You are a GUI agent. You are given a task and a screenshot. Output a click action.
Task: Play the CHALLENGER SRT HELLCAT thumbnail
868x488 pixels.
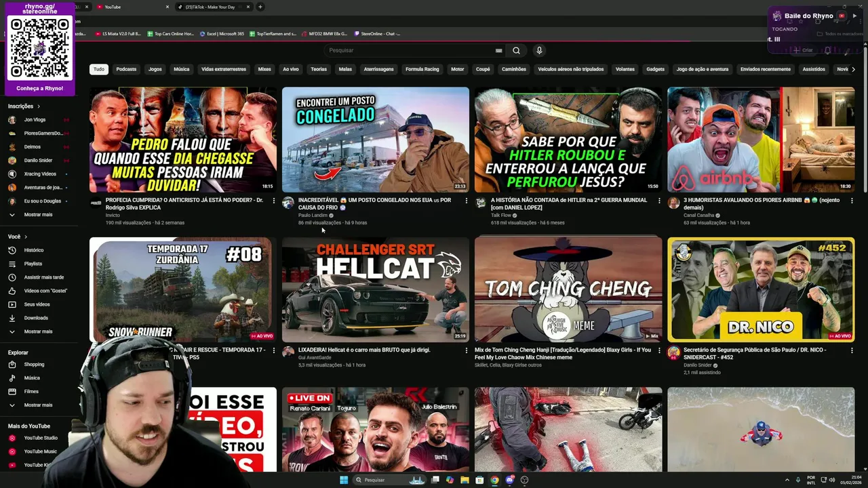(376, 289)
